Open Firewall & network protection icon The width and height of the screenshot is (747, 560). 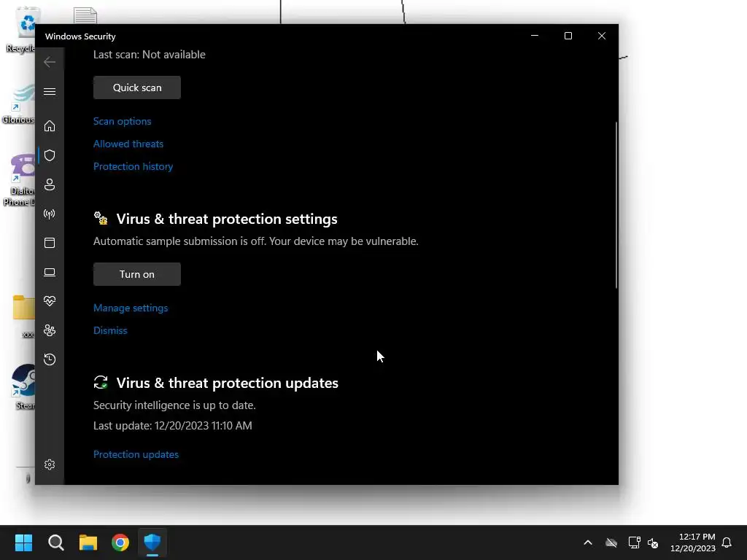pyautogui.click(x=50, y=214)
